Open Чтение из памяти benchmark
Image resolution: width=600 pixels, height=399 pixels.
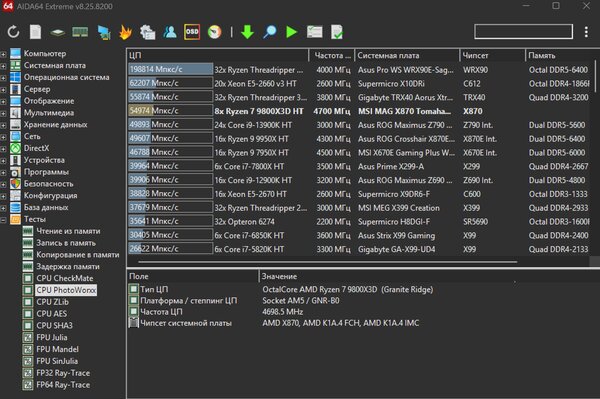[68, 231]
